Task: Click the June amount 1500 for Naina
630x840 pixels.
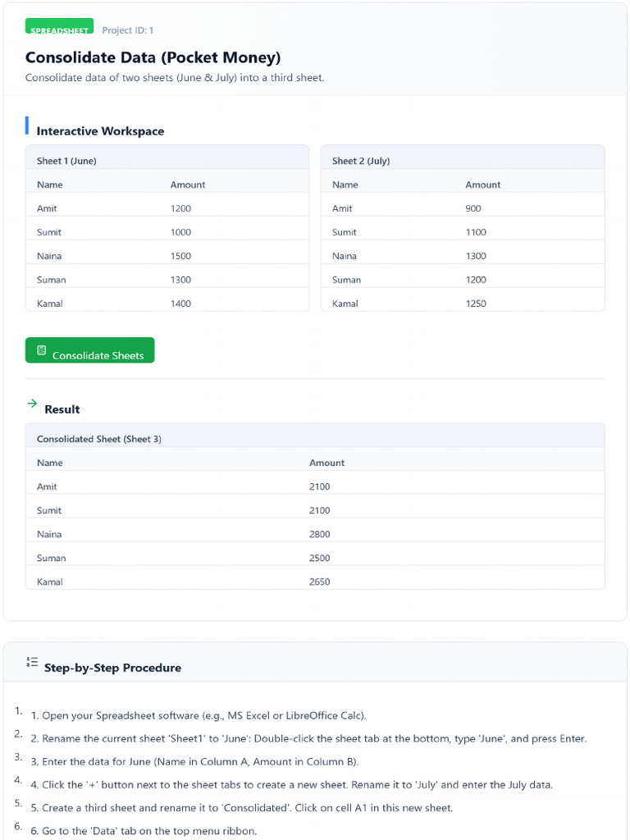Action: 180,256
